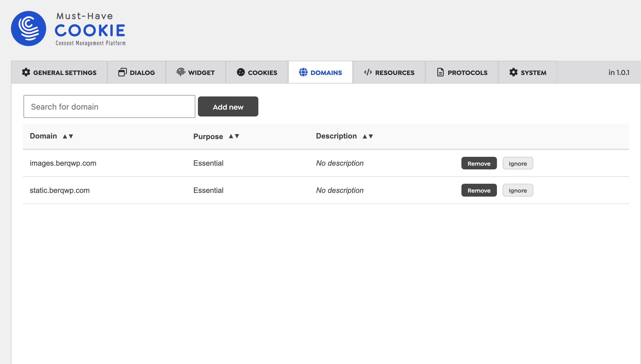Remove the static.berqwp.com domain
Viewport: 641px width, 364px height.
tap(479, 190)
